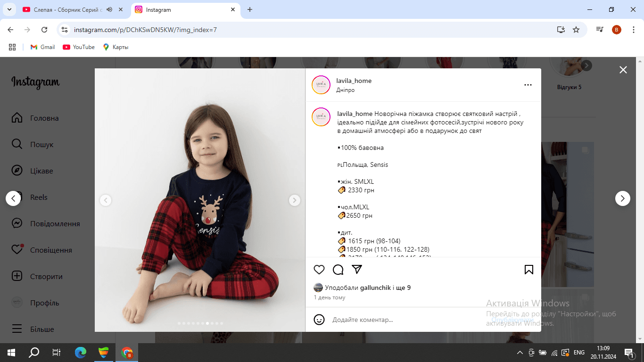Like the post with the heart icon
The image size is (644, 362).
(x=319, y=270)
